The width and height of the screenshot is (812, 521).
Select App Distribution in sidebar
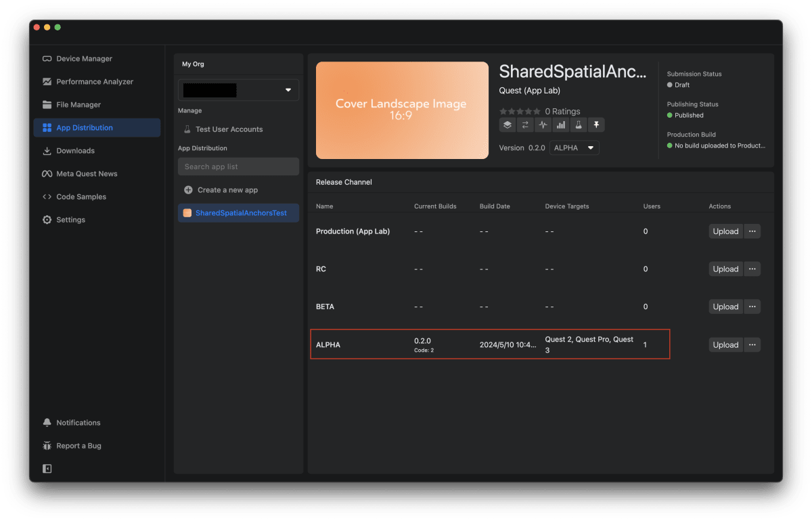(x=97, y=128)
